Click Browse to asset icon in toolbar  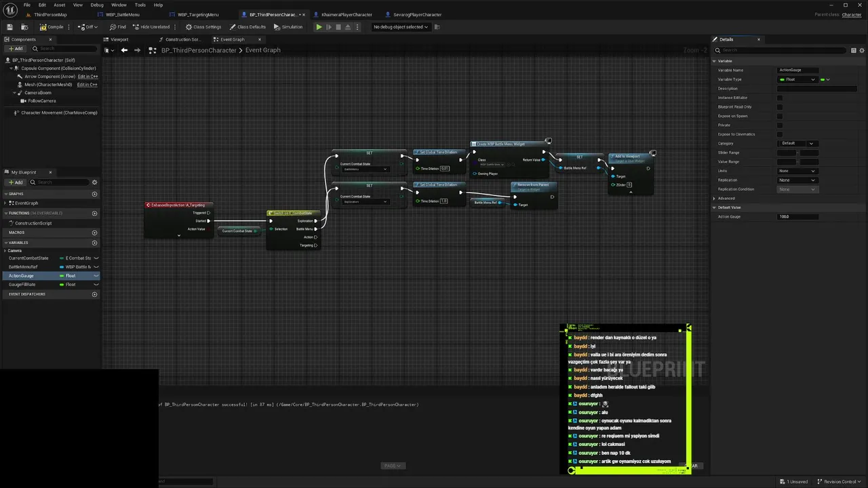[x=24, y=27]
